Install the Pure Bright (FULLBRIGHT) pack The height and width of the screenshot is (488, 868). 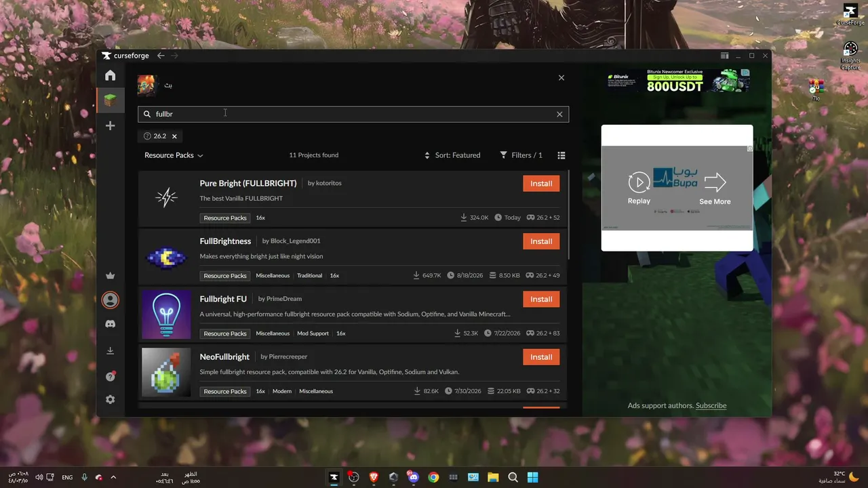[541, 184]
